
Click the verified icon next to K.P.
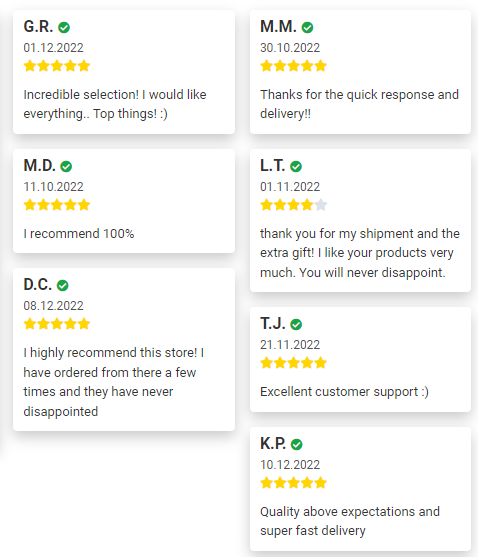coord(296,444)
